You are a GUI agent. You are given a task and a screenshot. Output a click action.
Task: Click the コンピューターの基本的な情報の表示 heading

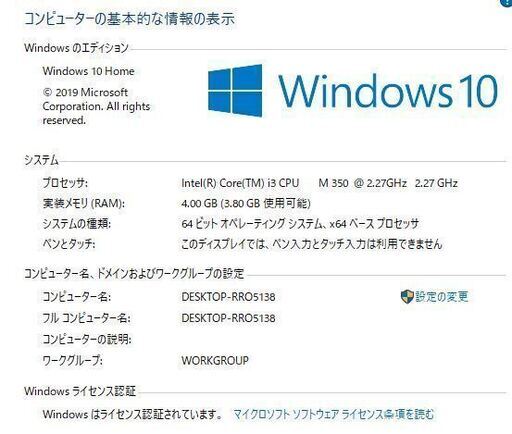(130, 19)
